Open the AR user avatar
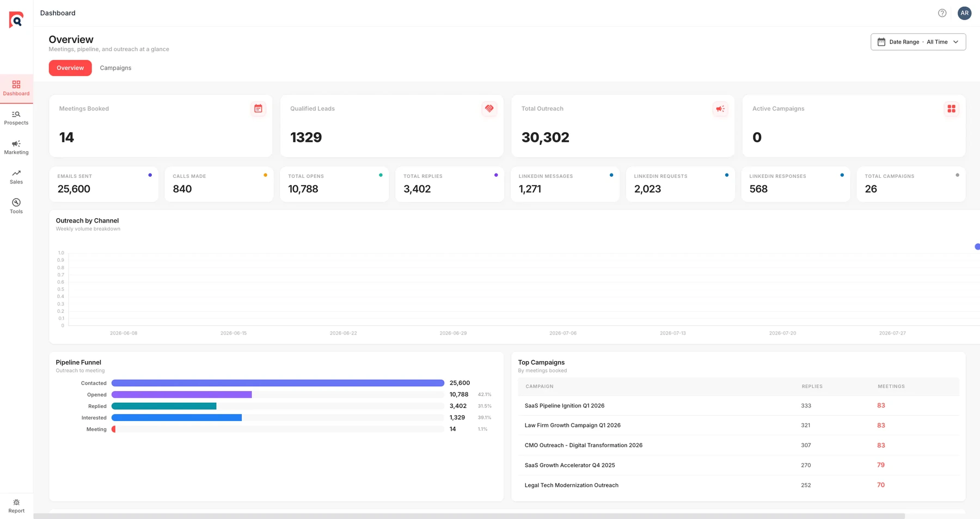This screenshot has height=519, width=980. point(964,13)
